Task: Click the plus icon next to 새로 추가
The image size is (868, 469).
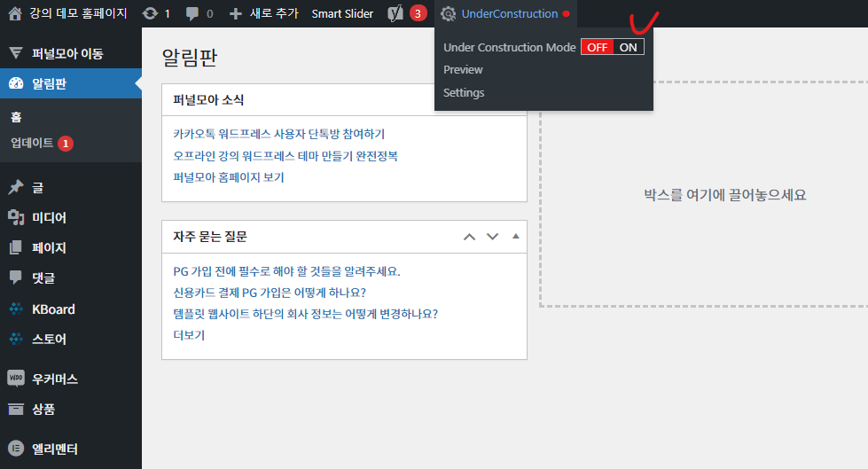Action: (x=236, y=14)
